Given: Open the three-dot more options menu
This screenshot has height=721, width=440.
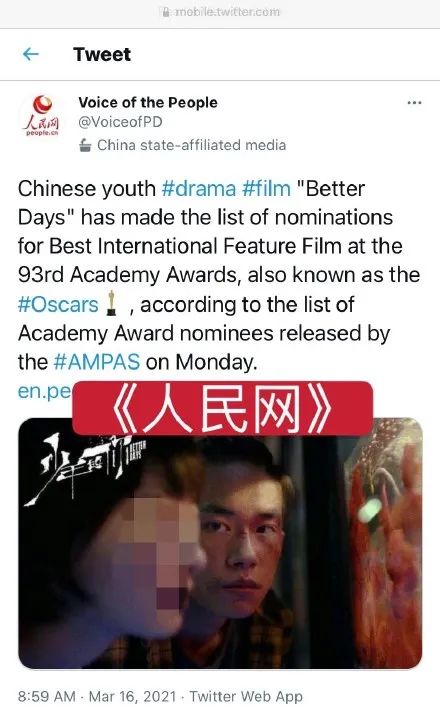Looking at the screenshot, I should [414, 103].
